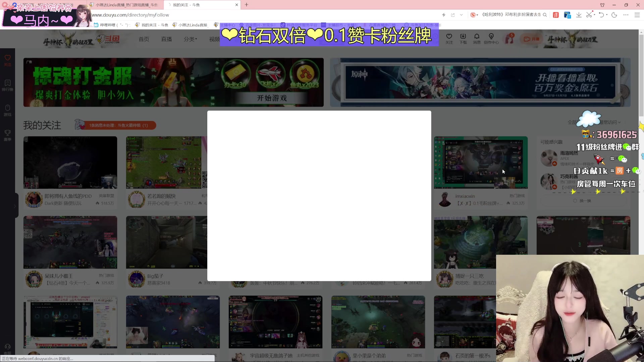644x362 pixels.
Task: Open the 消息 bell notifications icon
Action: tap(477, 39)
